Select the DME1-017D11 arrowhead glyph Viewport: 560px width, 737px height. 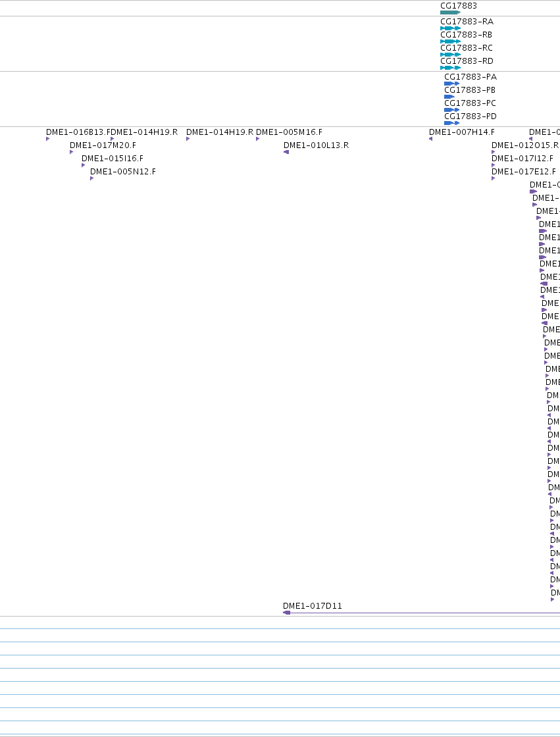pos(287,613)
